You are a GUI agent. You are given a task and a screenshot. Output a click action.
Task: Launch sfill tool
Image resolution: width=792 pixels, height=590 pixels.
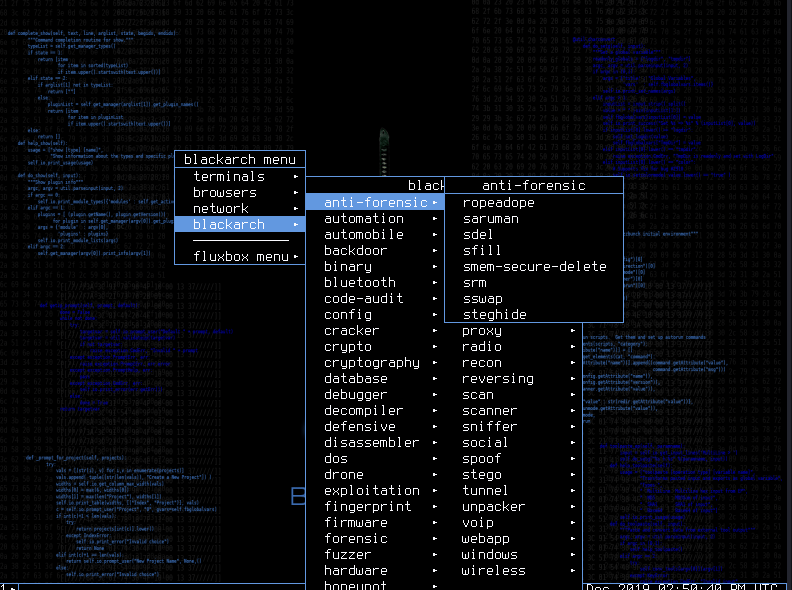534,251
